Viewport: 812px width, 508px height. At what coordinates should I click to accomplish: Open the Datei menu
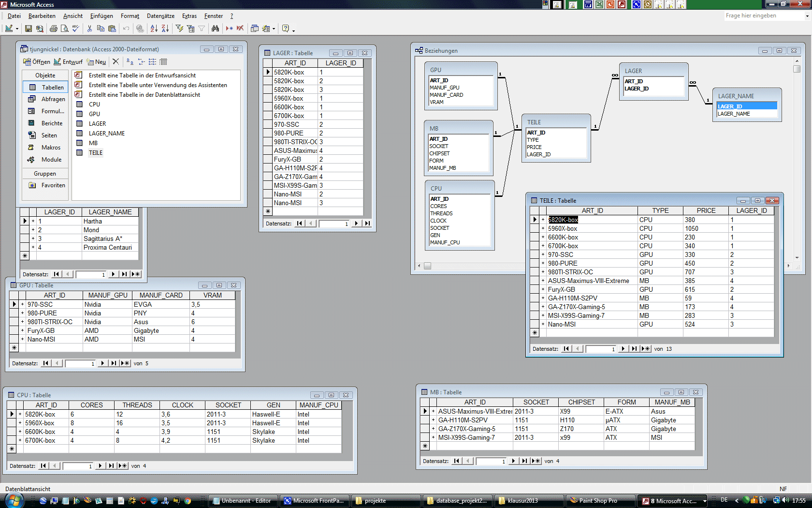[x=14, y=16]
